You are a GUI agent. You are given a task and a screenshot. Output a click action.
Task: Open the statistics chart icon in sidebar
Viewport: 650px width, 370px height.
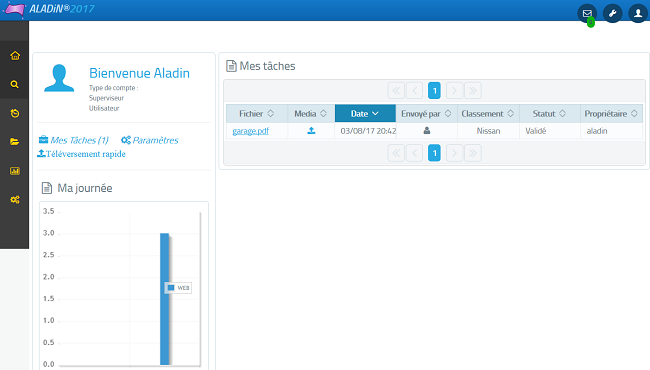pos(15,171)
